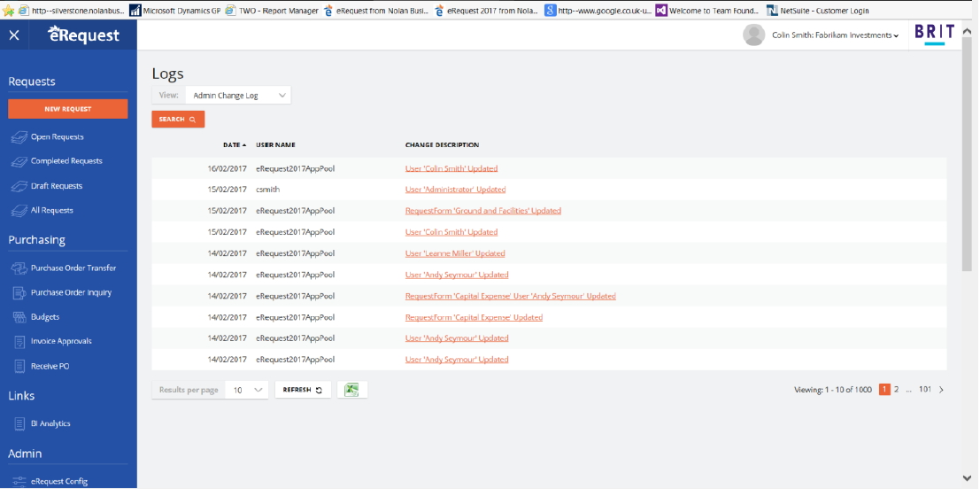Export logs using the Excel icon
Image resolution: width=980 pixels, height=489 pixels.
(351, 390)
